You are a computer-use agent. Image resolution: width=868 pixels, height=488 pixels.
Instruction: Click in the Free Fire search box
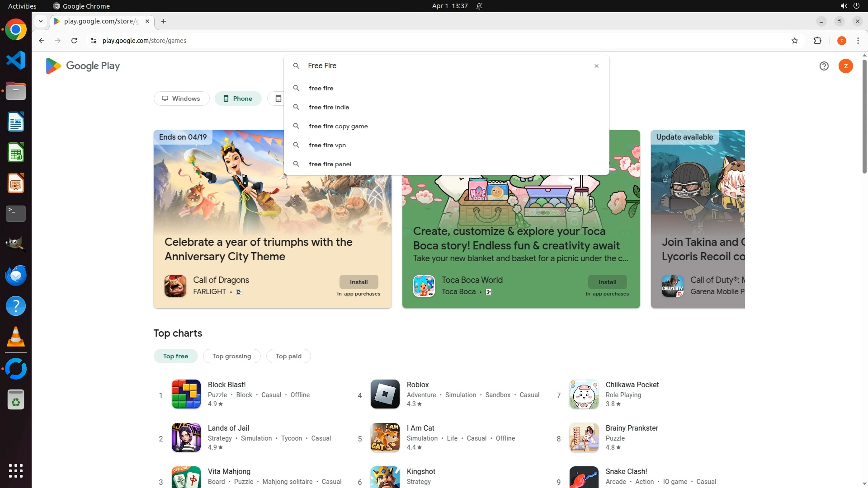[443, 66]
